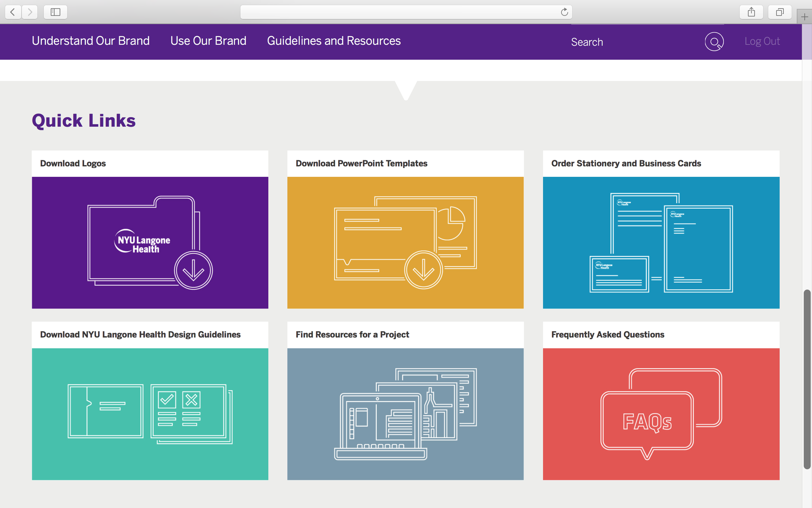Click the purple NYU Langone logo folder image

pyautogui.click(x=150, y=242)
